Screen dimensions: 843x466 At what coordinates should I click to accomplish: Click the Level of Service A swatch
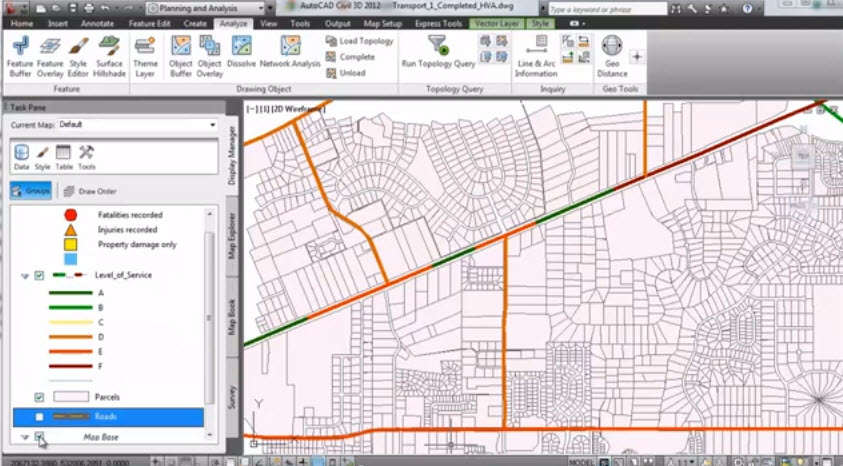[x=70, y=293]
